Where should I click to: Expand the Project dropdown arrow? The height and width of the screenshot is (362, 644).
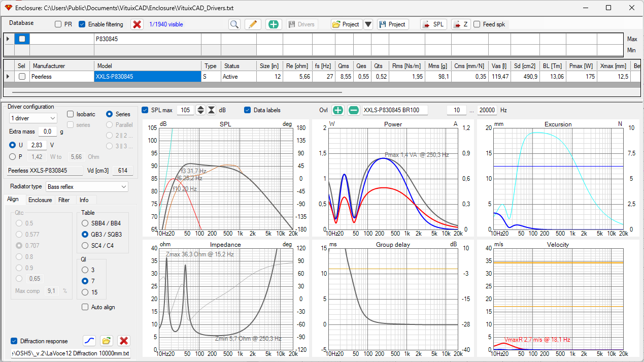[368, 24]
